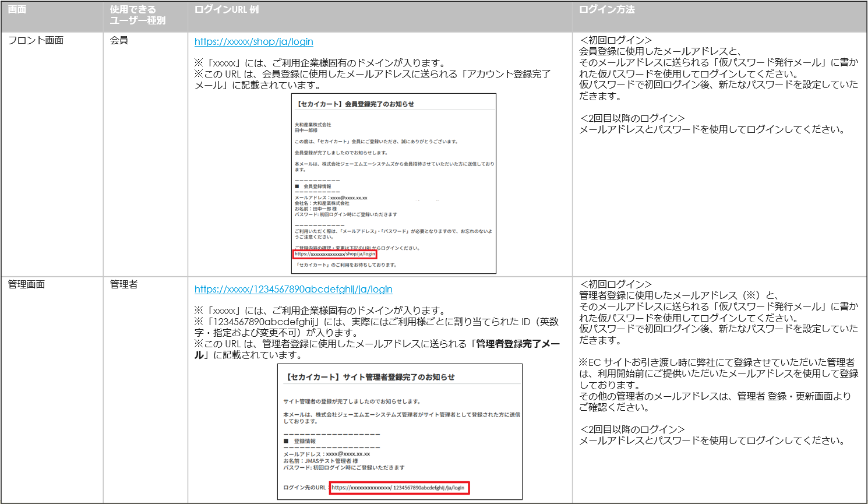Open the shop/ja/login front screen URL link
This screenshot has height=504, width=868.
pos(253,41)
